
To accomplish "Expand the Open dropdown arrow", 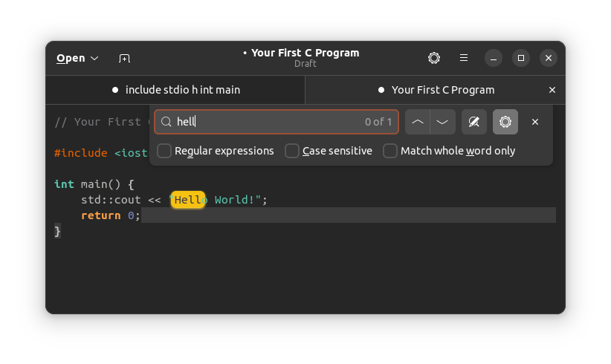I will pos(94,59).
